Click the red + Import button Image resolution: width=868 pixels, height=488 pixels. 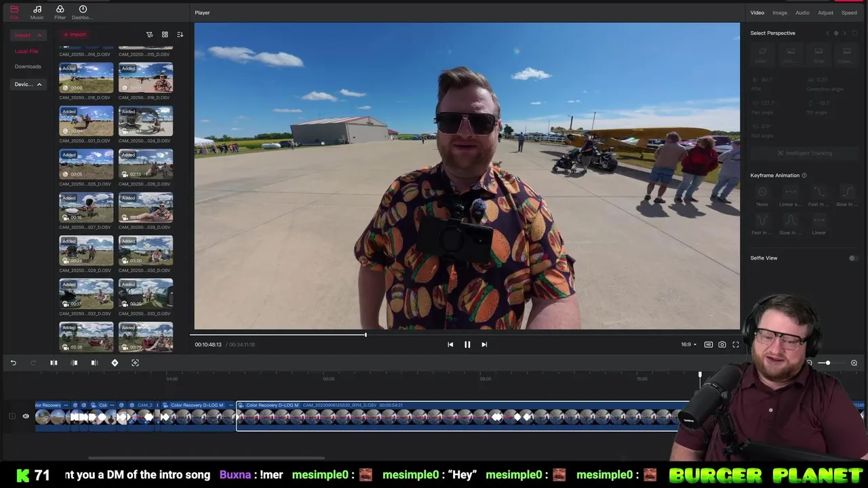click(x=75, y=35)
